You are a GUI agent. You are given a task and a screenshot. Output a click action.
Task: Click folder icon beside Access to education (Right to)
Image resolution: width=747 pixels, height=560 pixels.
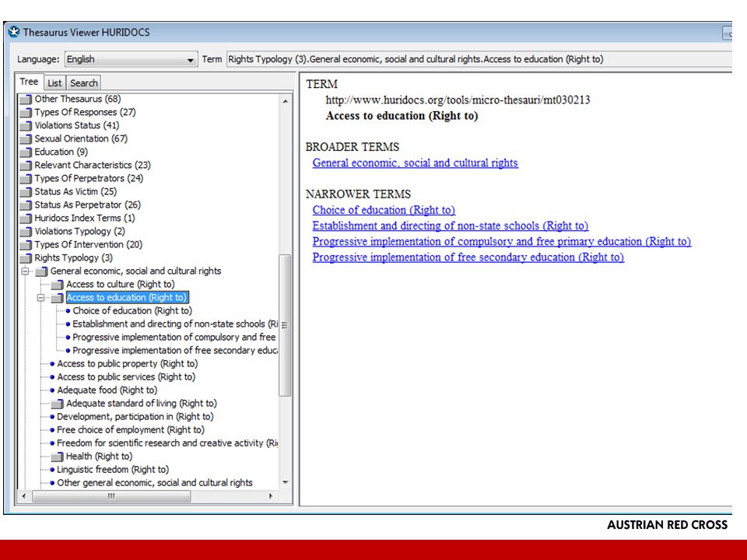(x=57, y=298)
